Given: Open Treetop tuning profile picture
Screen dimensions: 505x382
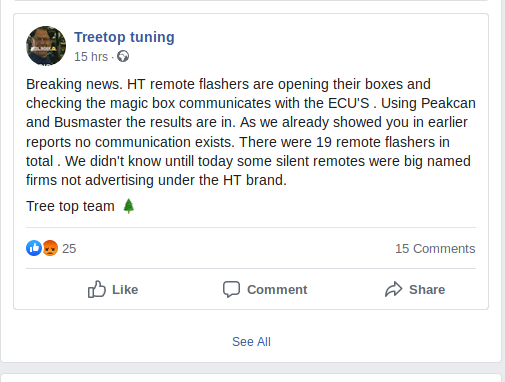Looking at the screenshot, I should tap(46, 46).
